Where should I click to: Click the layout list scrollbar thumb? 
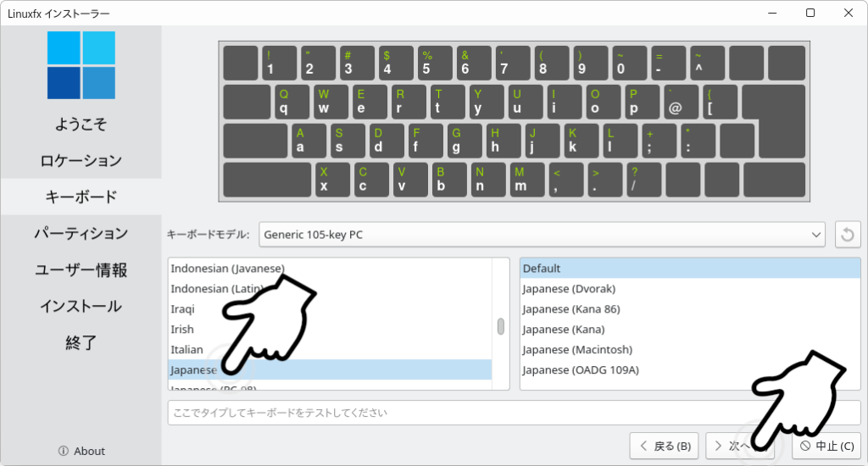coord(500,326)
